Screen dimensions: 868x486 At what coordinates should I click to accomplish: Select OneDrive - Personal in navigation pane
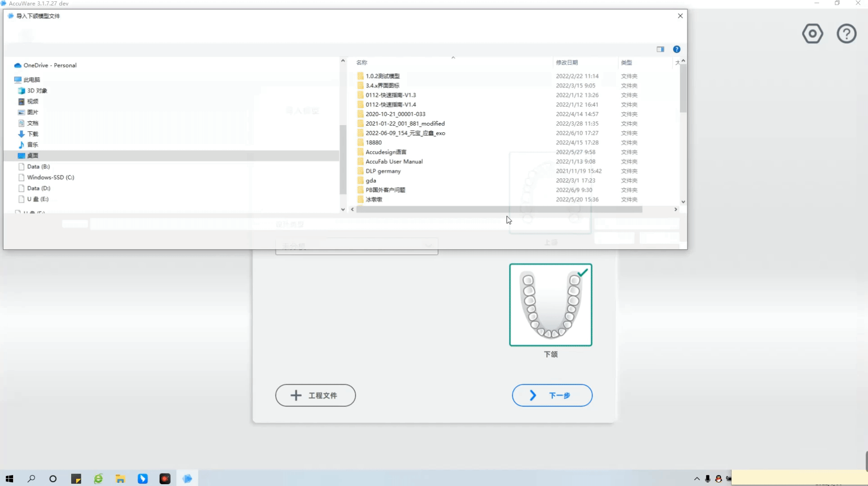pyautogui.click(x=50, y=65)
